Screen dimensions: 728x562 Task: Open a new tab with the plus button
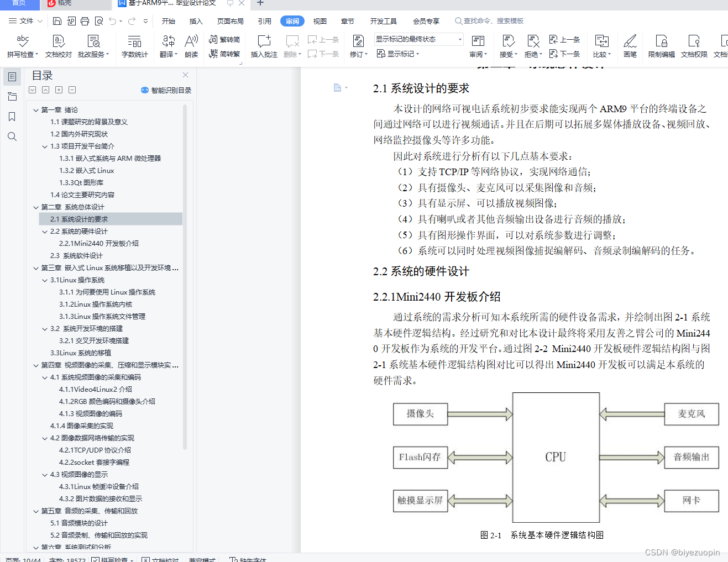pos(260,3)
